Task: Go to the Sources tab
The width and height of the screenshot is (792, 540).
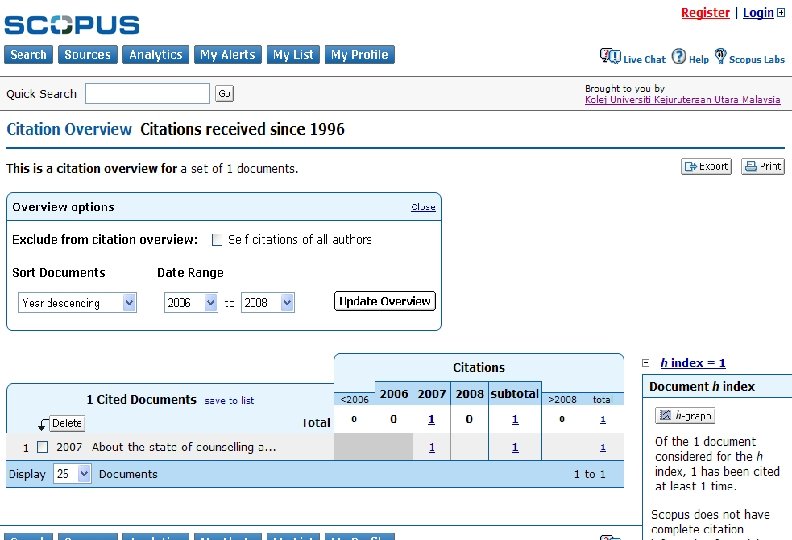Action: (87, 55)
